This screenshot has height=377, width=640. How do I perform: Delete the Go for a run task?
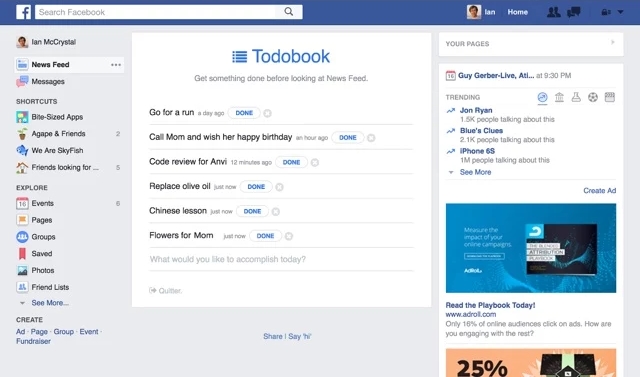click(267, 113)
